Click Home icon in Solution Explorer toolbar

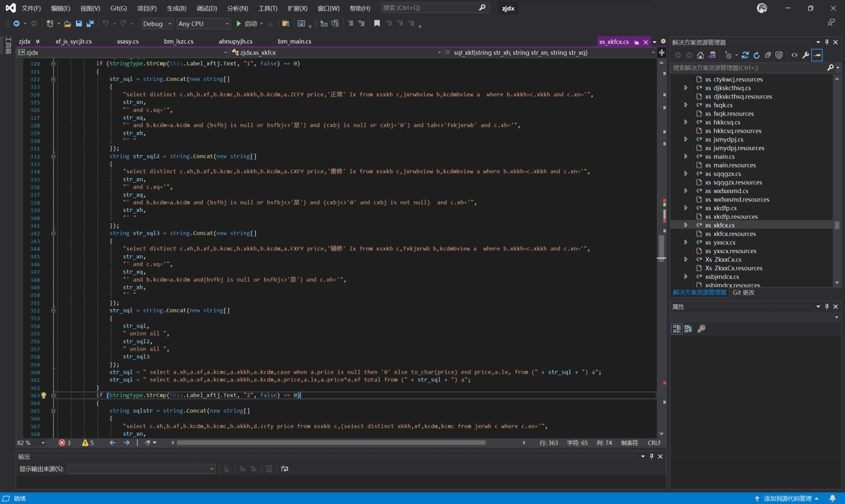click(700, 55)
